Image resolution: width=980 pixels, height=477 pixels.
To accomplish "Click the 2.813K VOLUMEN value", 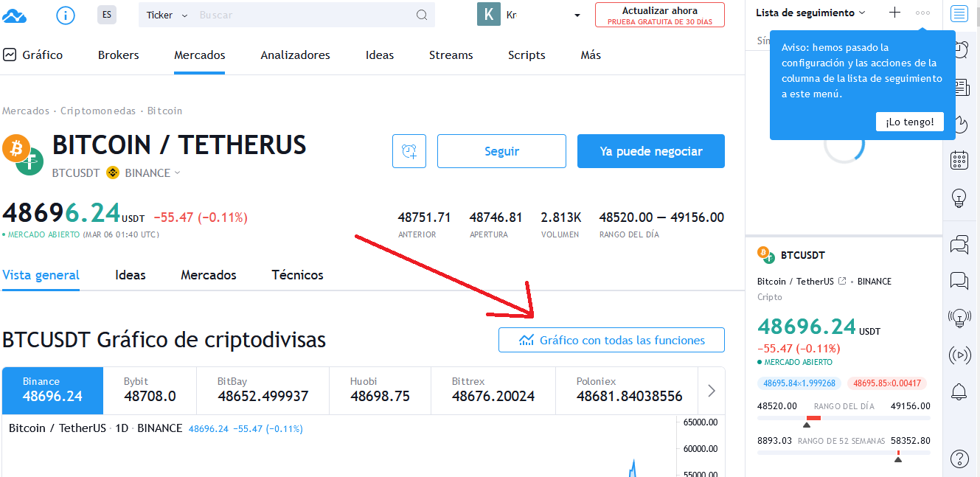I will tap(561, 217).
